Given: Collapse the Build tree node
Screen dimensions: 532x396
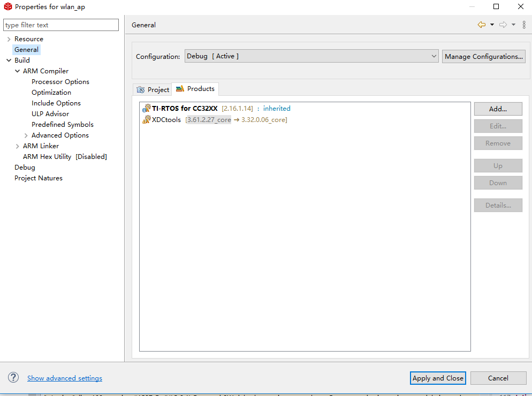Looking at the screenshot, I should coord(9,60).
